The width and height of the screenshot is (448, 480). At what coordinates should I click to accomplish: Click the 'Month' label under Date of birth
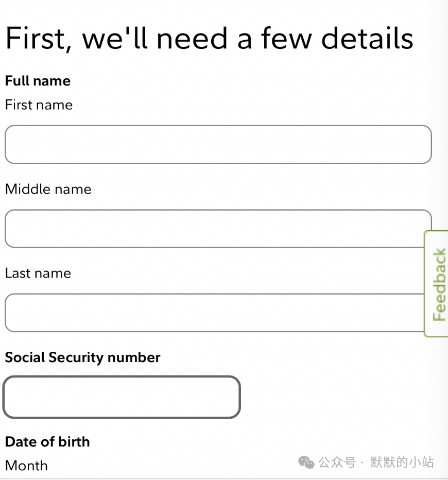26,466
